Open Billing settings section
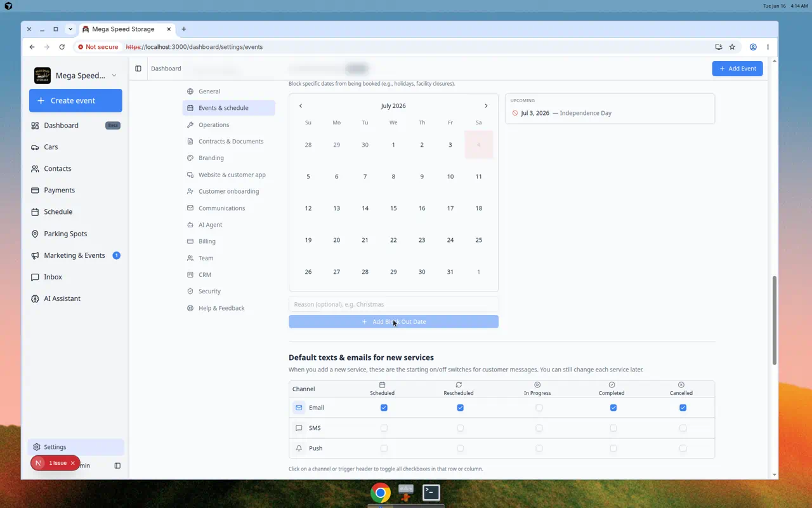The width and height of the screenshot is (812, 508). click(229, 241)
